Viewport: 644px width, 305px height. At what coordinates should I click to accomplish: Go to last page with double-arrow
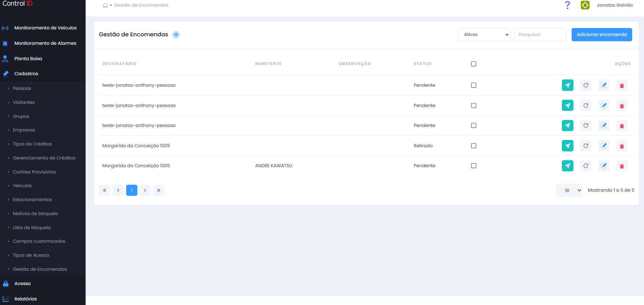coord(159,190)
